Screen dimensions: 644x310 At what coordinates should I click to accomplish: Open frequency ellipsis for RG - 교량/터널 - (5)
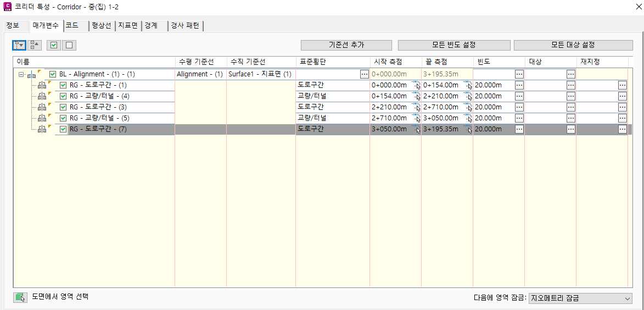pyautogui.click(x=519, y=118)
